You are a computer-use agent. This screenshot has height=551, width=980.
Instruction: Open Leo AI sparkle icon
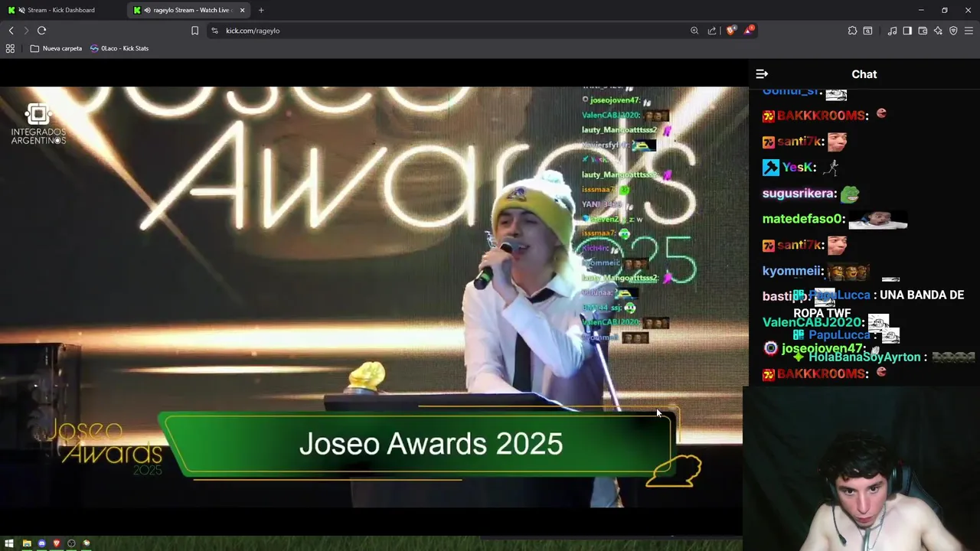pos(938,31)
